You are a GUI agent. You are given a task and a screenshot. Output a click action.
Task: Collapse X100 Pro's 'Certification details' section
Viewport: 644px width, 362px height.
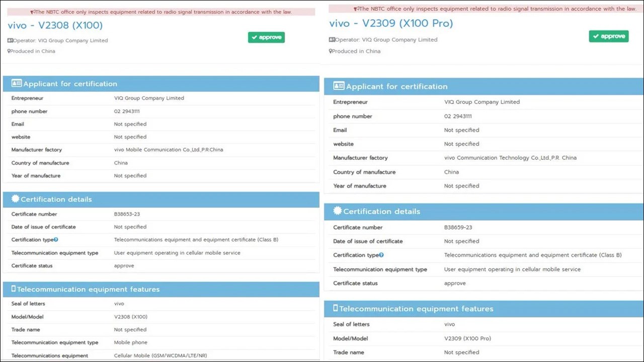[483, 212]
